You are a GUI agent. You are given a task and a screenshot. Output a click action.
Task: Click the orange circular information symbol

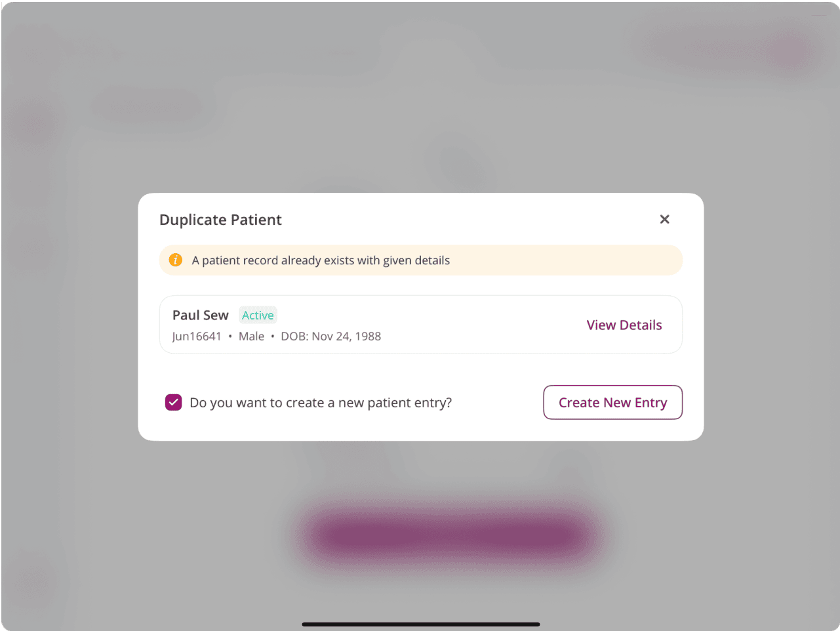click(x=175, y=260)
